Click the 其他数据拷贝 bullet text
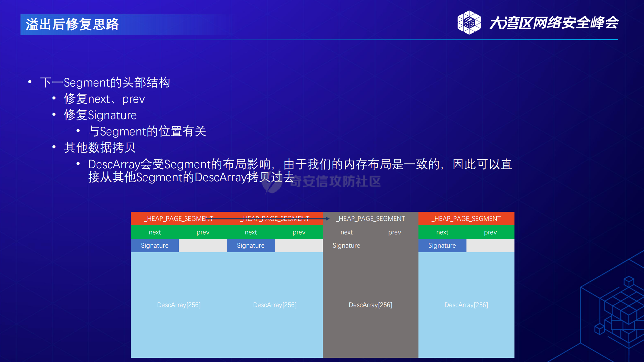Screen dimensions: 644x362 click(100, 148)
